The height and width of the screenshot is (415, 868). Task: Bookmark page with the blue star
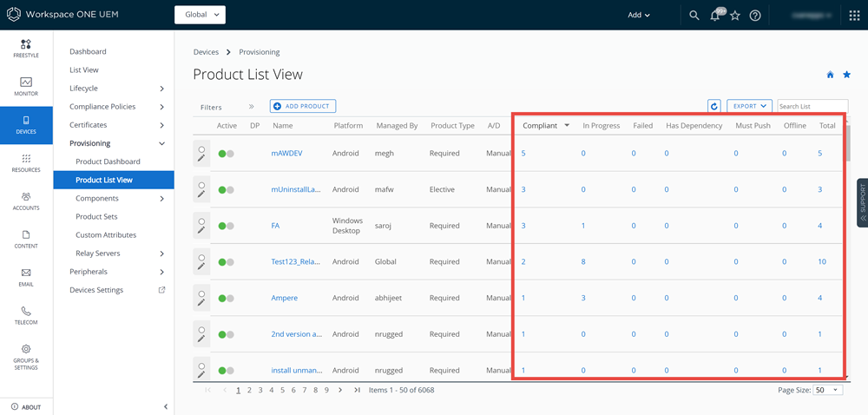coord(846,75)
